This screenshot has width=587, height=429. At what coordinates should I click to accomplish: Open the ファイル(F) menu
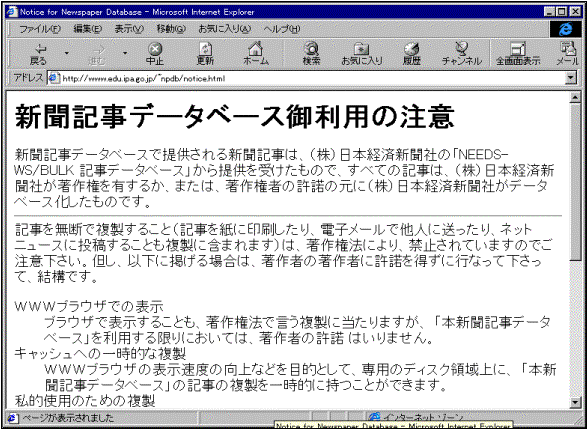click(x=40, y=29)
